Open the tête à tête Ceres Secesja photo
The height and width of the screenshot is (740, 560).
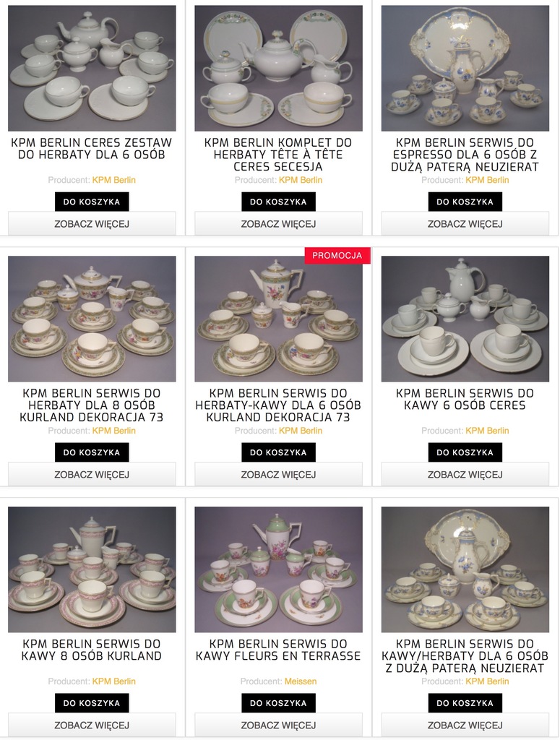[x=278, y=69]
